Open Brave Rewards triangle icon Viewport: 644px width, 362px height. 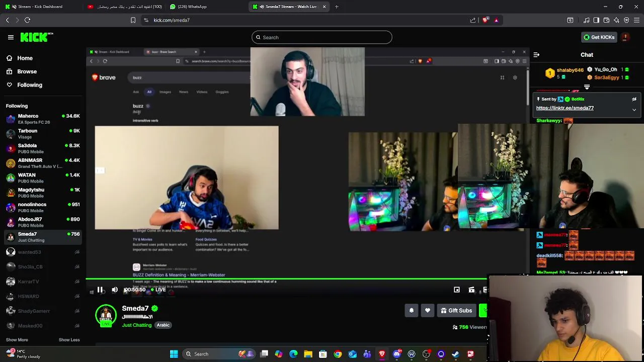496,20
